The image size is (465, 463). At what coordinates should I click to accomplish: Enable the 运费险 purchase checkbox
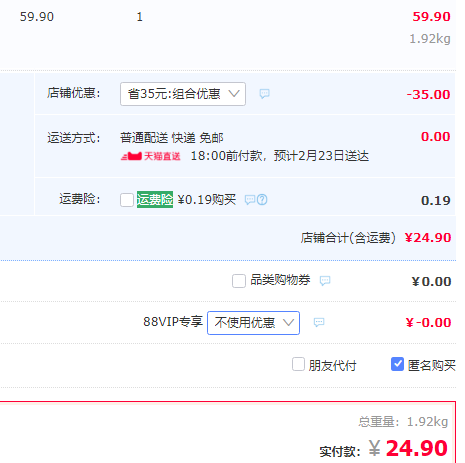pos(127,200)
